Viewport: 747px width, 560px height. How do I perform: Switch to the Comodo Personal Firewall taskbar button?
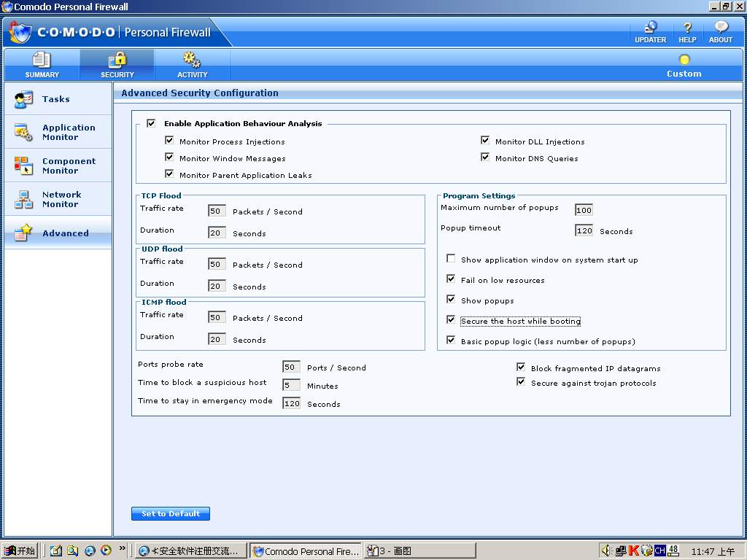tap(306, 551)
